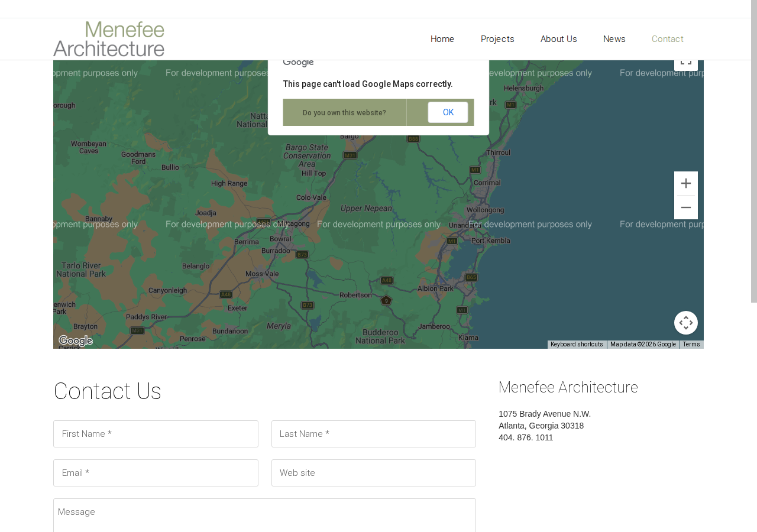Focus the Last Name field
Image resolution: width=757 pixels, height=532 pixels.
[374, 434]
